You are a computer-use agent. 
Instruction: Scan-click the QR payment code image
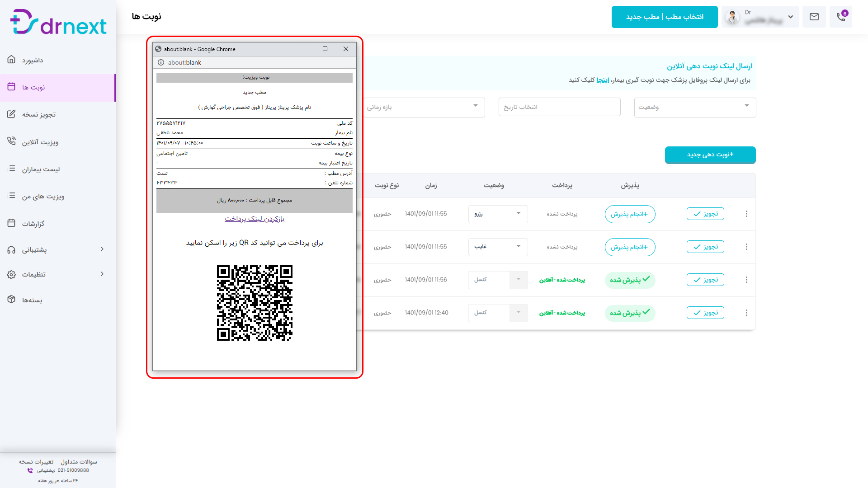tap(255, 303)
